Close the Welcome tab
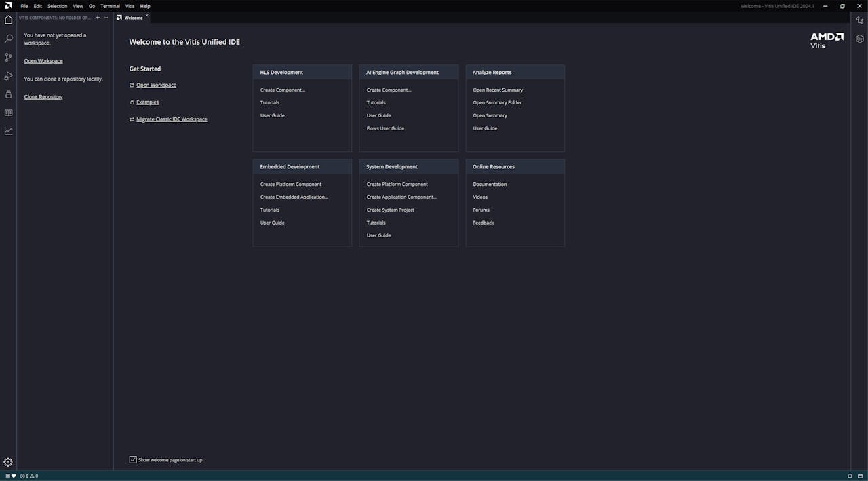 point(146,16)
